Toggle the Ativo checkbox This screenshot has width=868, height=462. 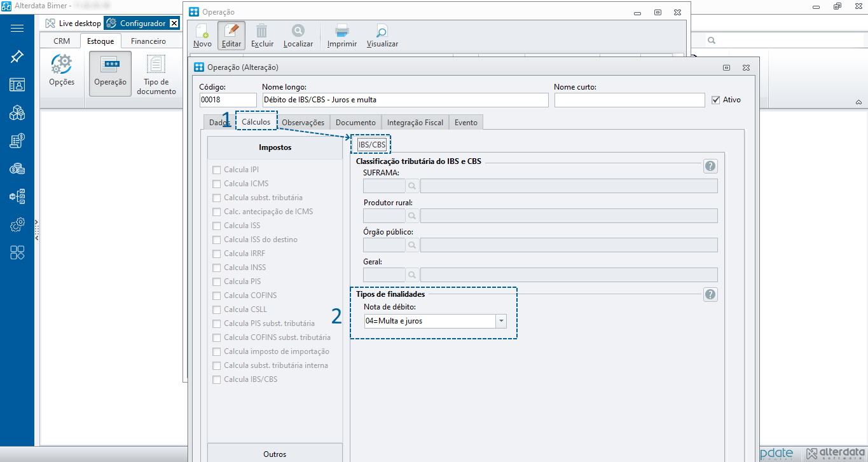(x=716, y=100)
